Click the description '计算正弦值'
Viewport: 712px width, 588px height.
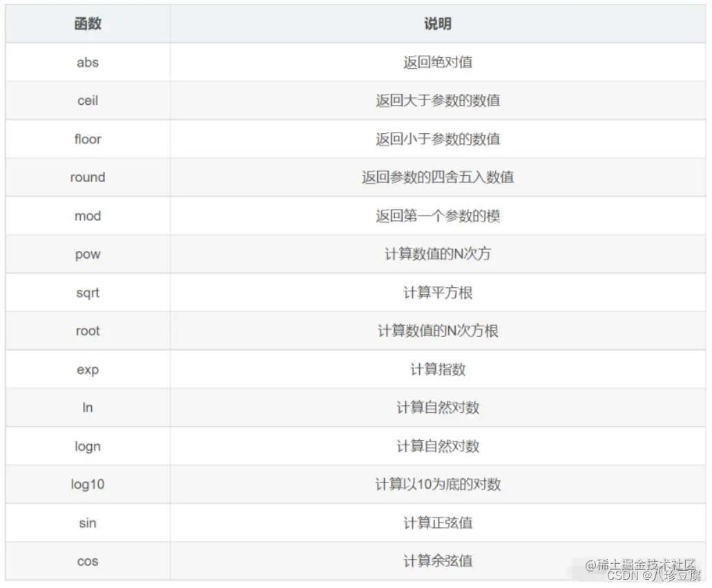tap(438, 522)
